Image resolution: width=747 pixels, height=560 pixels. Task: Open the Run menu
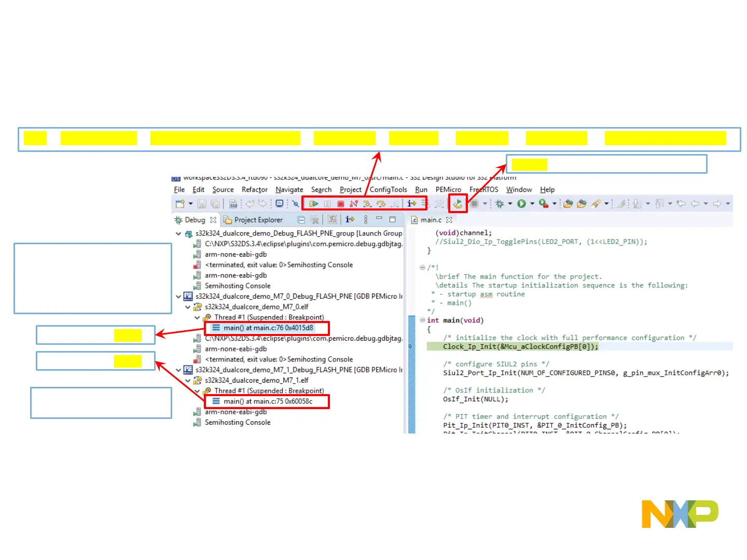click(421, 190)
